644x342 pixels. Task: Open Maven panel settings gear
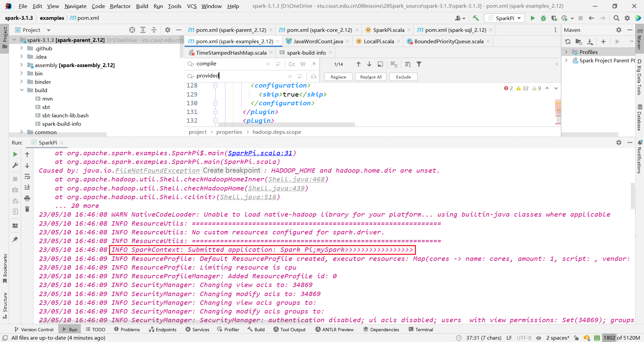(619, 30)
